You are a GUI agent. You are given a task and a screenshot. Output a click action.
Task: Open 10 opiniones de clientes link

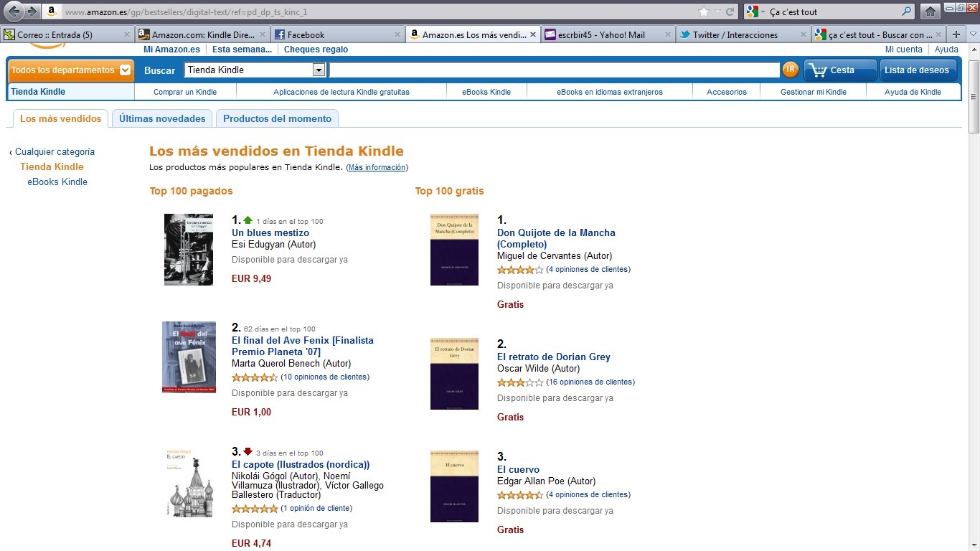point(325,377)
